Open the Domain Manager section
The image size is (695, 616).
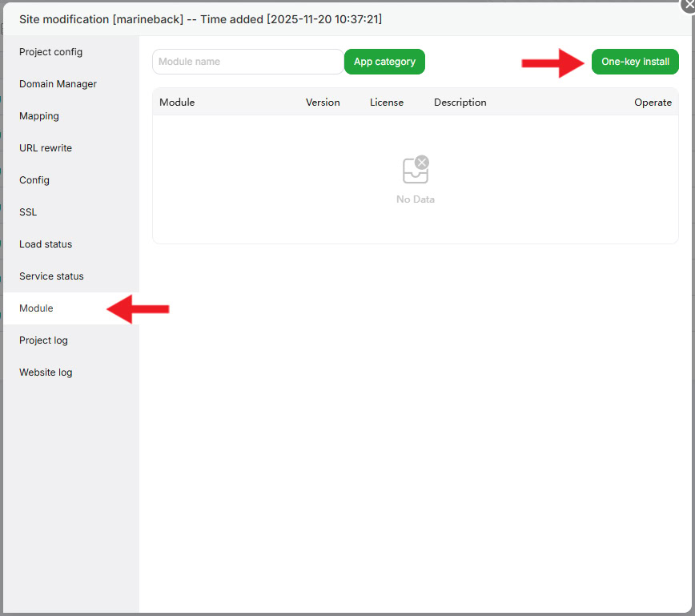click(x=58, y=83)
